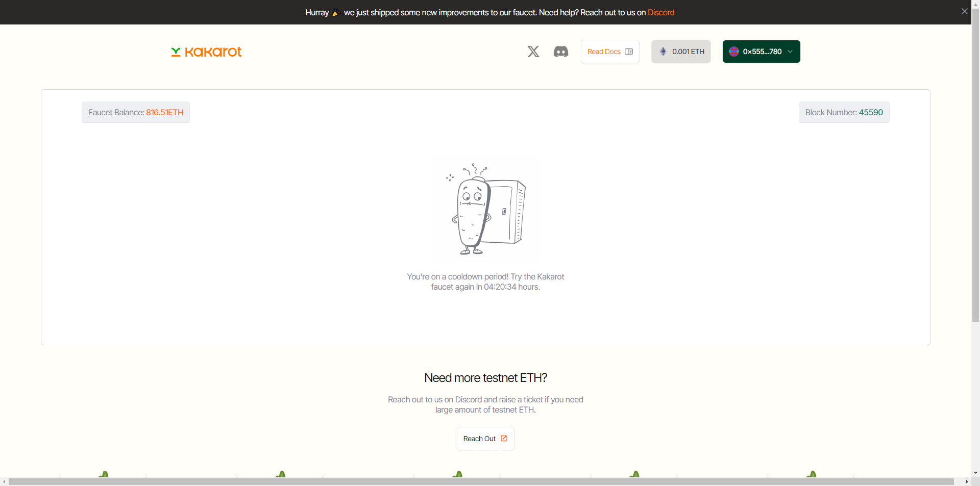Click the Faucet Balance 816.51ETH badge
This screenshot has width=980, height=486.
pyautogui.click(x=136, y=112)
